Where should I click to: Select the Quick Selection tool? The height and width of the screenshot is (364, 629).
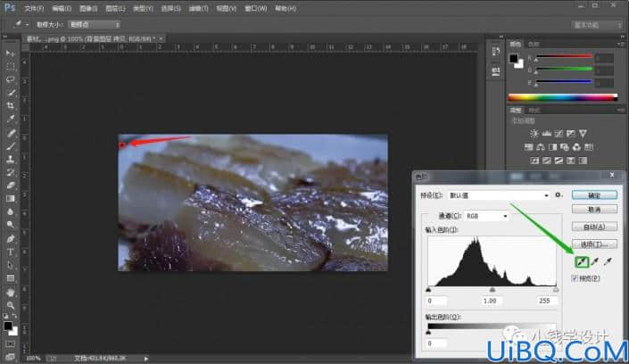click(11, 93)
